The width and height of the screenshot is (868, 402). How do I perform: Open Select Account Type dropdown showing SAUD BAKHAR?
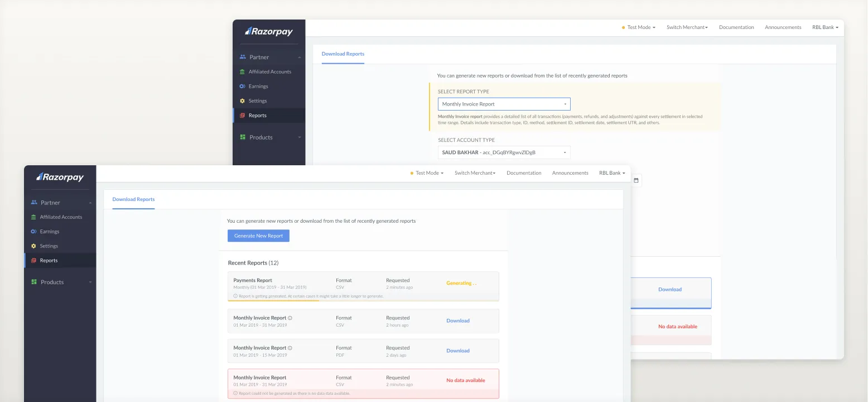[x=504, y=152]
